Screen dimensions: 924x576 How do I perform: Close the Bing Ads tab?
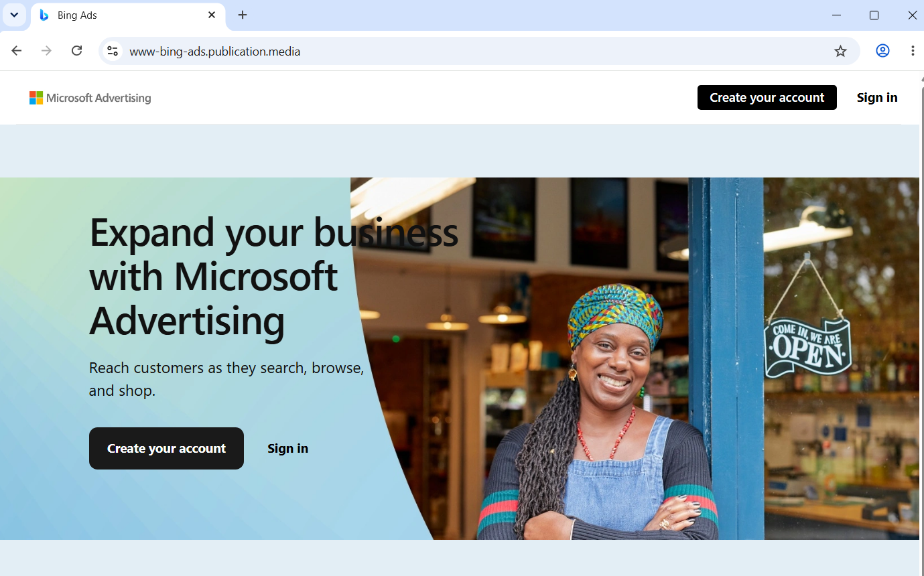pos(212,15)
